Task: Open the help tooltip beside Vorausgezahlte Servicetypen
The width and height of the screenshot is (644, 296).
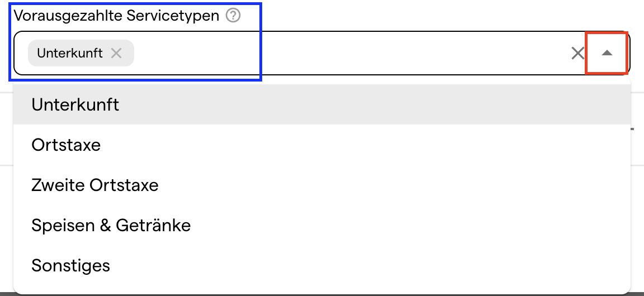Action: [x=233, y=16]
